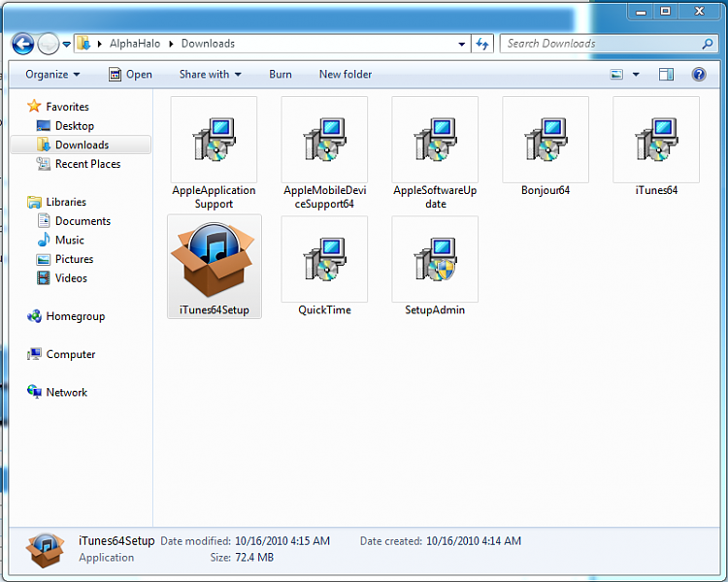Click the Burn toolbar button
The height and width of the screenshot is (582, 728).
pyautogui.click(x=281, y=75)
